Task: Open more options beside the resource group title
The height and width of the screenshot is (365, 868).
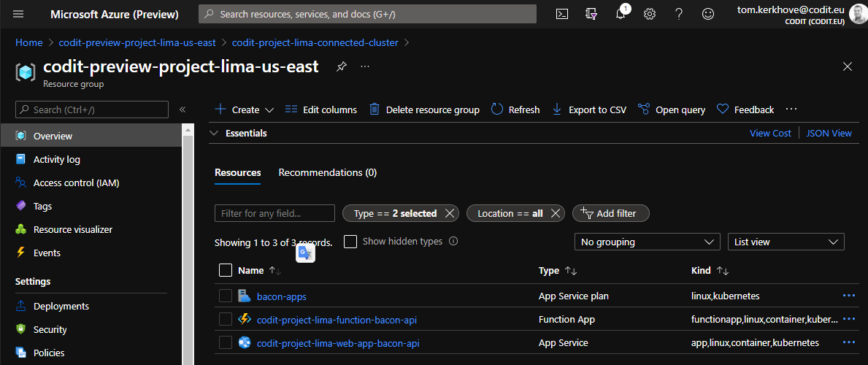Action: coord(365,66)
